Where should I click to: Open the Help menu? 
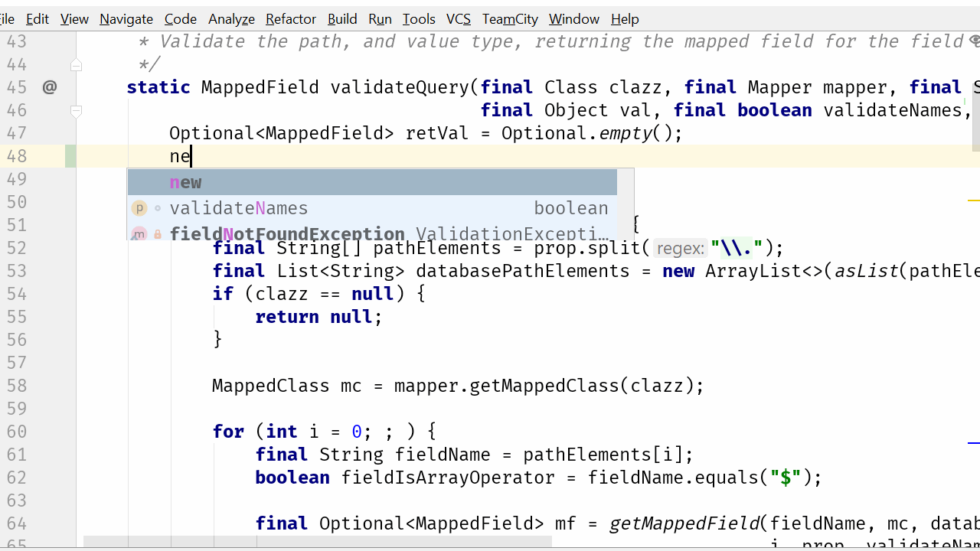click(625, 19)
